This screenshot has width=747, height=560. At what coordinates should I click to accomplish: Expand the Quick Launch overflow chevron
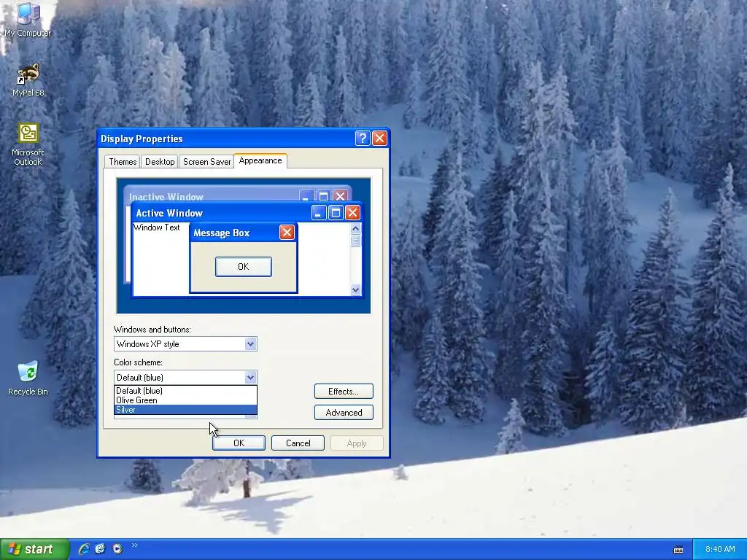pyautogui.click(x=134, y=545)
